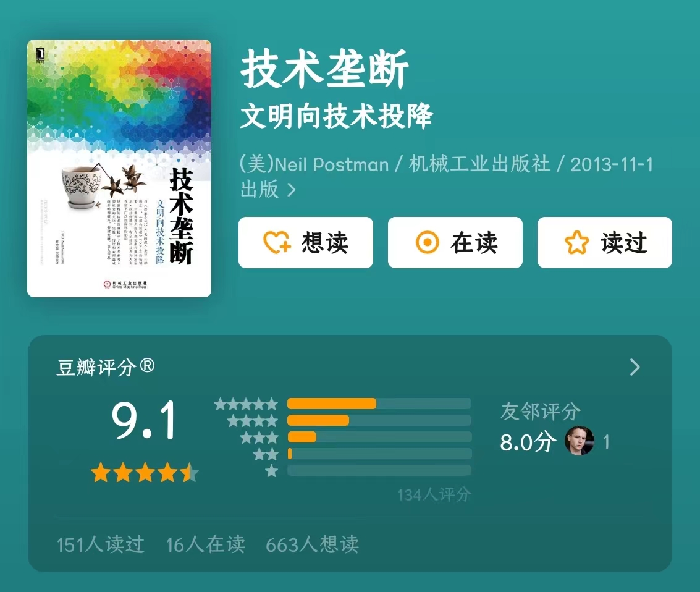Image resolution: width=700 pixels, height=592 pixels.
Task: Open the 豆瓣评分 section header
Action: [106, 367]
